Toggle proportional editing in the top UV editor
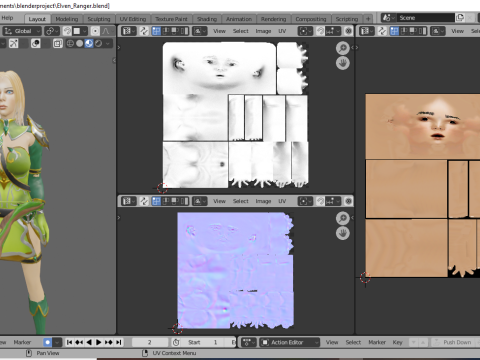This screenshot has height=360, width=480. [x=348, y=31]
